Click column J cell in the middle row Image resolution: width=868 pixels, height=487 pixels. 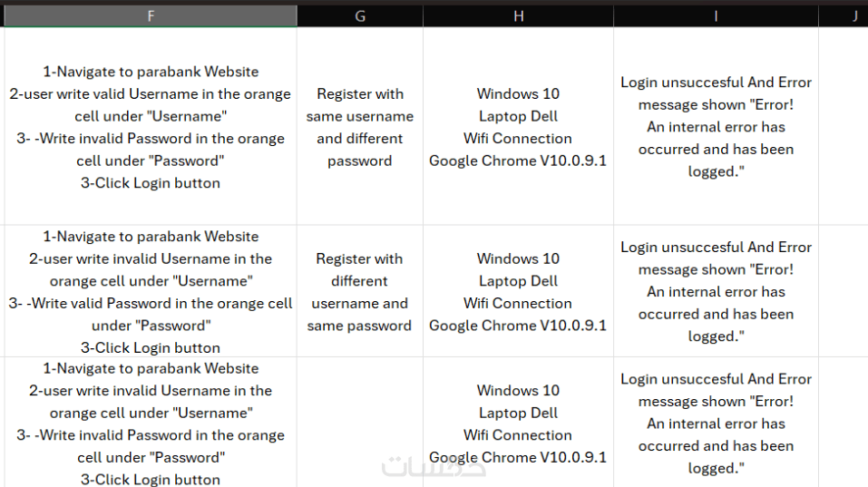pos(844,291)
